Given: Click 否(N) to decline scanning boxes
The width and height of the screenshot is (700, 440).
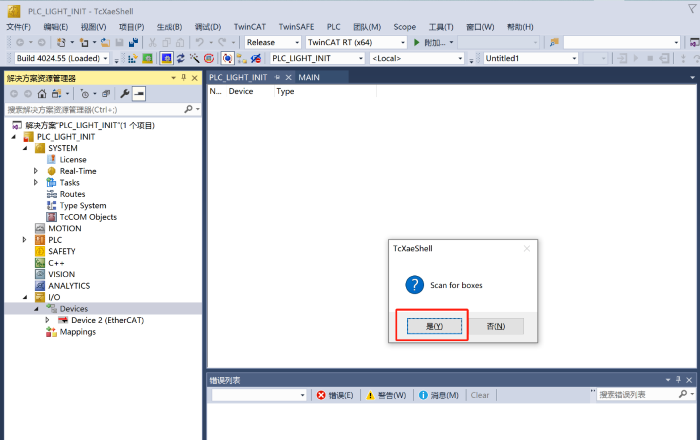Looking at the screenshot, I should 497,326.
